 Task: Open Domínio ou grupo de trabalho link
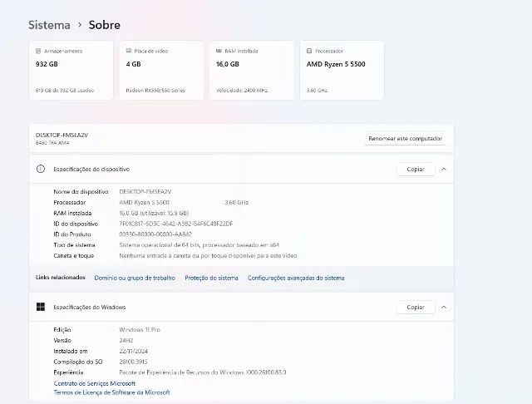[x=135, y=278]
